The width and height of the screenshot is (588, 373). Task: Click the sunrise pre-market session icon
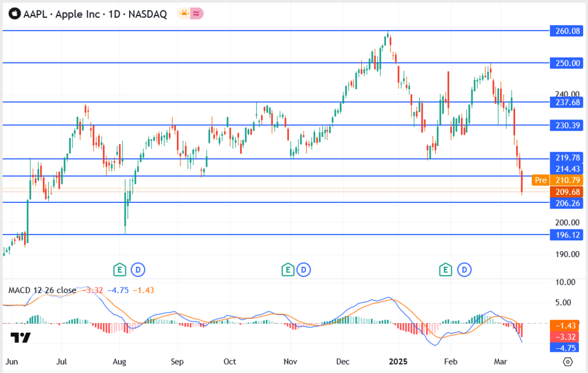coord(184,14)
